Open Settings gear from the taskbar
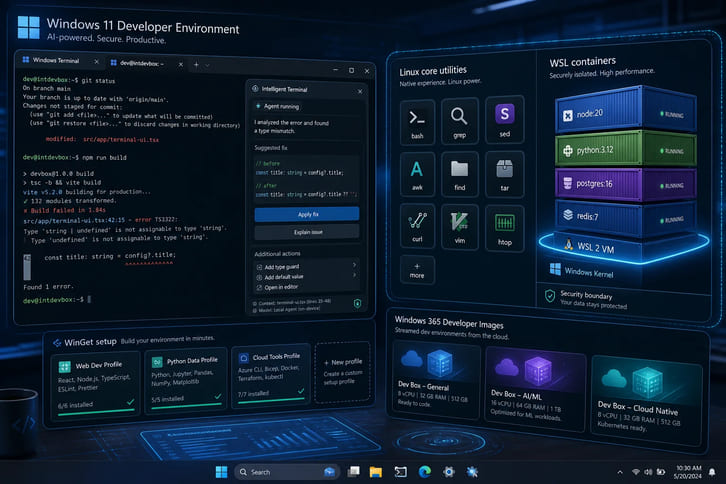The height and width of the screenshot is (484, 726). tap(448, 472)
